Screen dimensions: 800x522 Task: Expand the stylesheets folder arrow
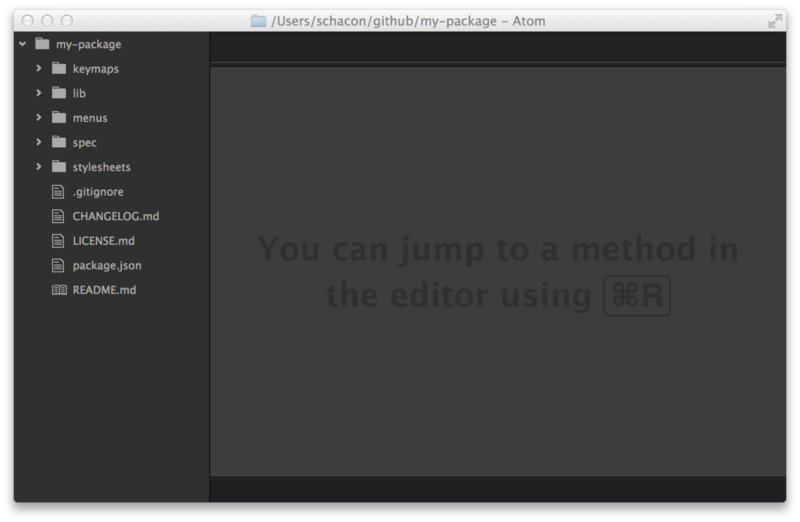(38, 167)
